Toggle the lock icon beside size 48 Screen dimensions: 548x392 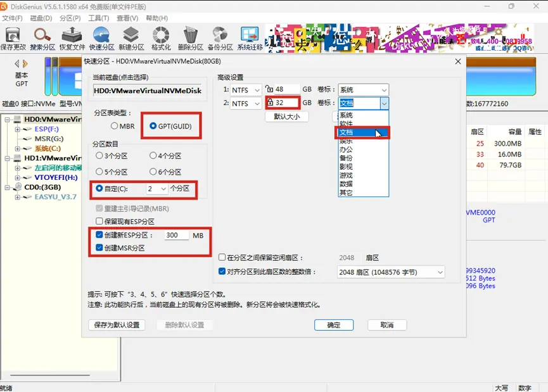pos(269,89)
